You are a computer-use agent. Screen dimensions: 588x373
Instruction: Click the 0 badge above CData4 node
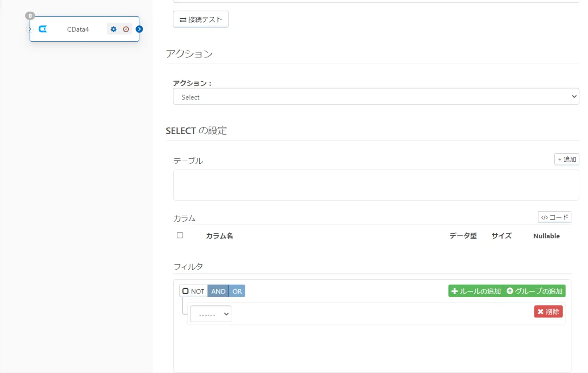tap(30, 16)
